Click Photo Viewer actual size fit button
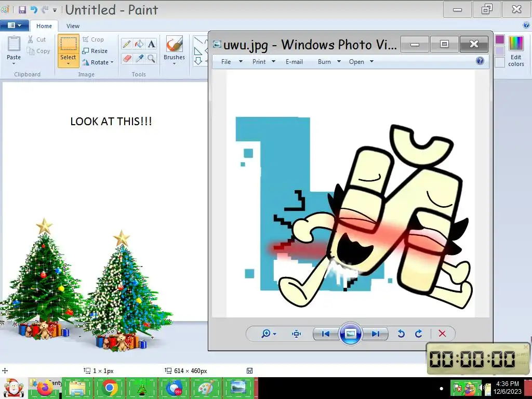The image size is (532, 399). [296, 334]
